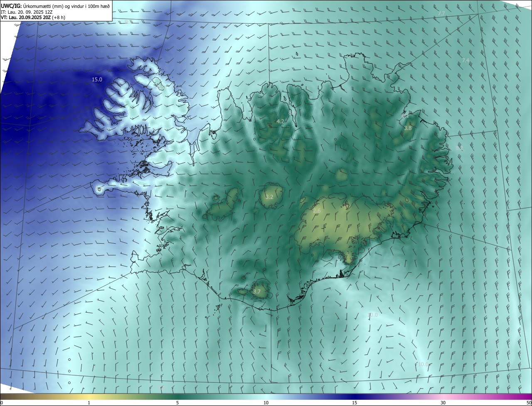Click the 3.2 value label on the map

[269, 197]
